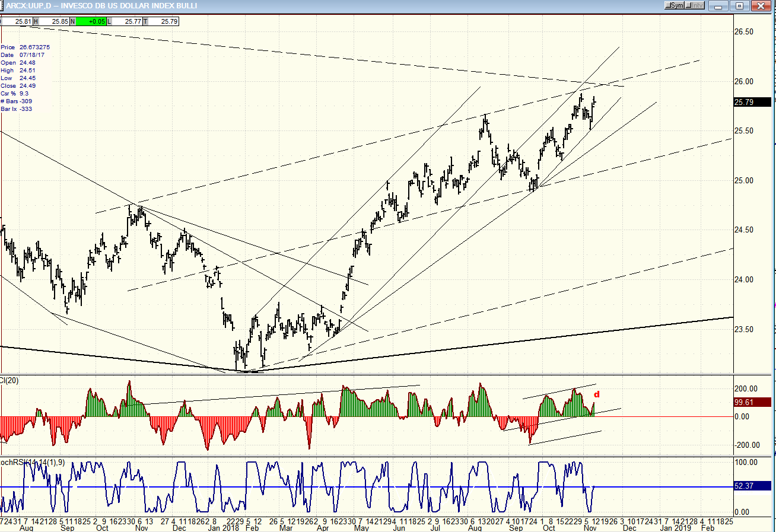
Task: Maximize the chart window
Action: (740, 5)
